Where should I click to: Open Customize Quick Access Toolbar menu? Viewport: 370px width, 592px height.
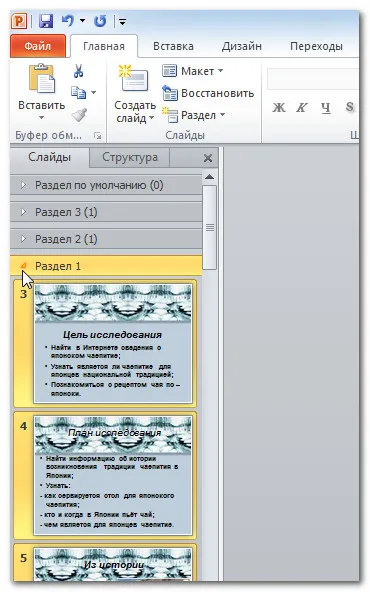[x=122, y=22]
